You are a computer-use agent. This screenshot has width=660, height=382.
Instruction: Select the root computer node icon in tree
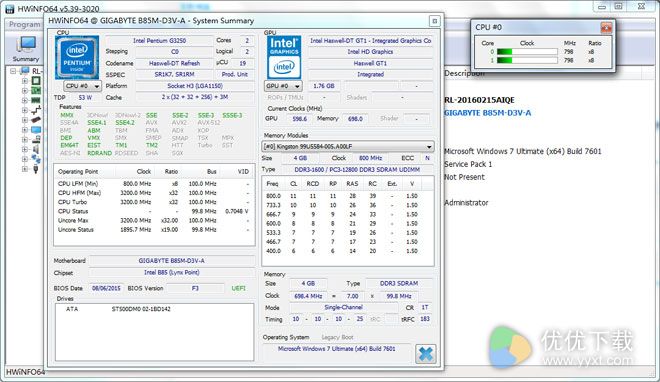point(26,71)
